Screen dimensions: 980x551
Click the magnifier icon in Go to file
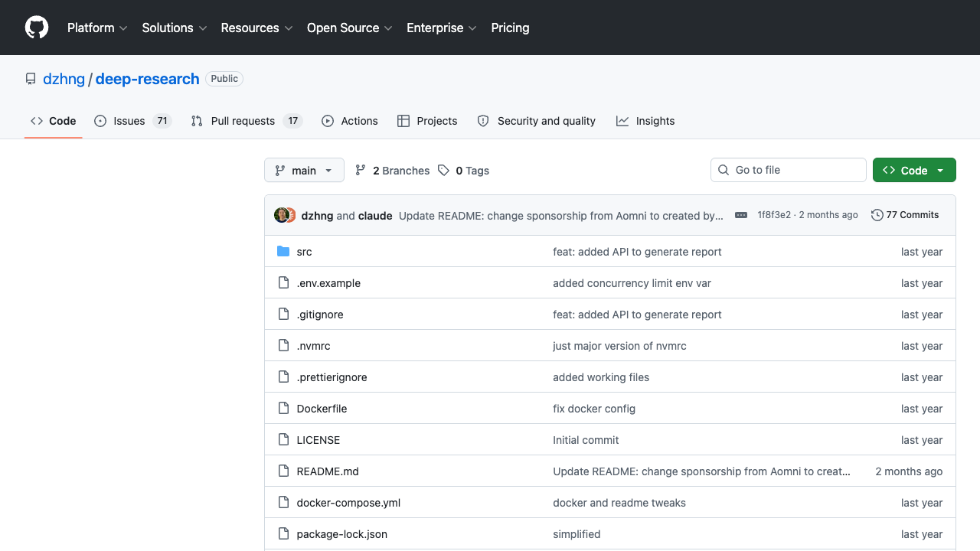[x=724, y=170]
